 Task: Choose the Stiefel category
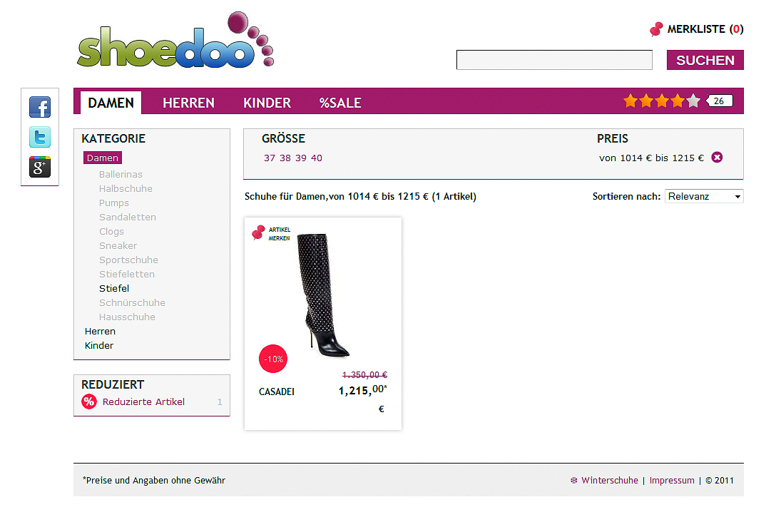tap(114, 289)
